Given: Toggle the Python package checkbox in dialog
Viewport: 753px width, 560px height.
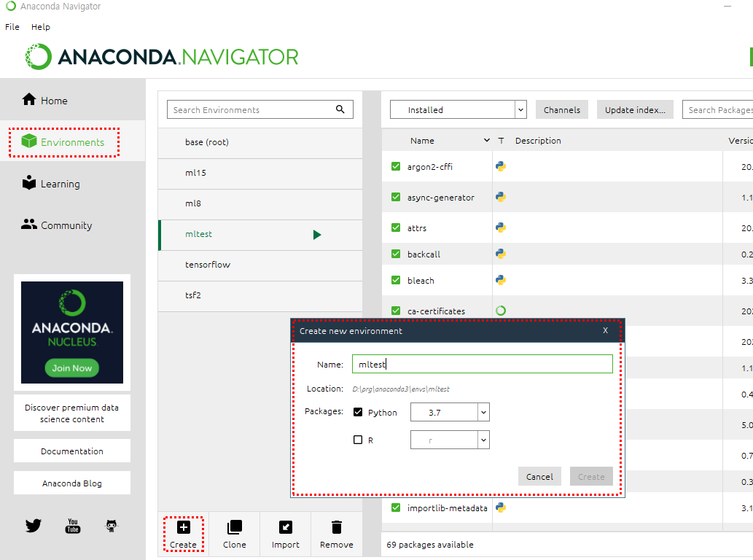Looking at the screenshot, I should click(x=358, y=412).
